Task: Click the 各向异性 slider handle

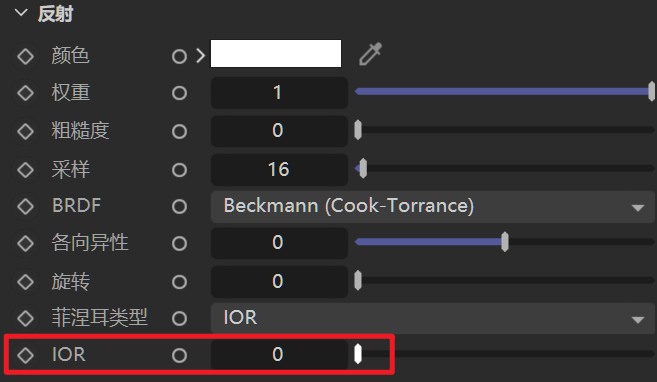Action: tap(505, 242)
